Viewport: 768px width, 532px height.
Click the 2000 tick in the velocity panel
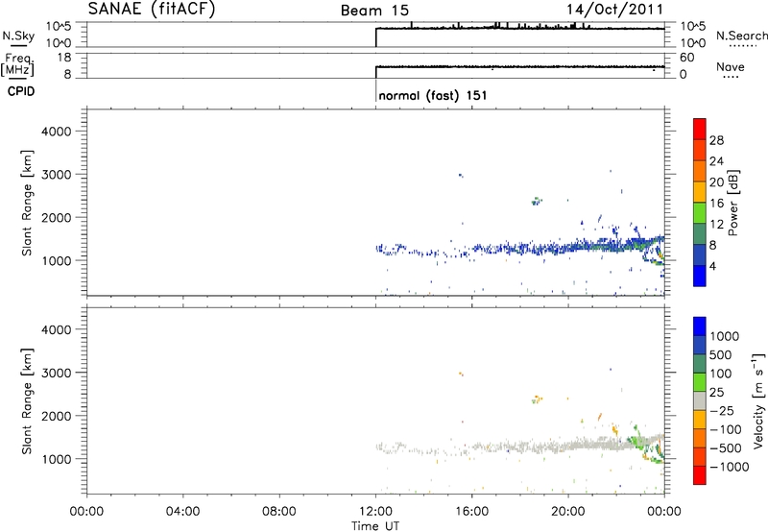point(57,416)
